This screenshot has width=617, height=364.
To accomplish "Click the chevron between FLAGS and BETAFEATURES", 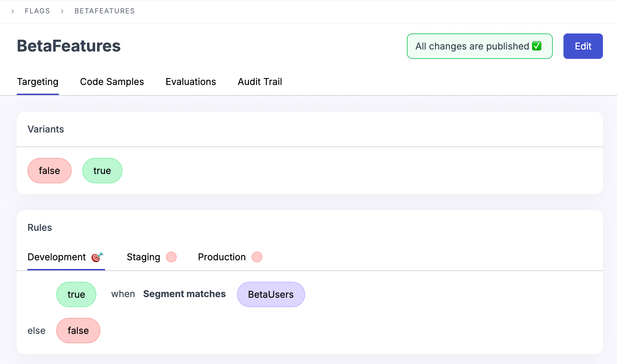I will (62, 11).
